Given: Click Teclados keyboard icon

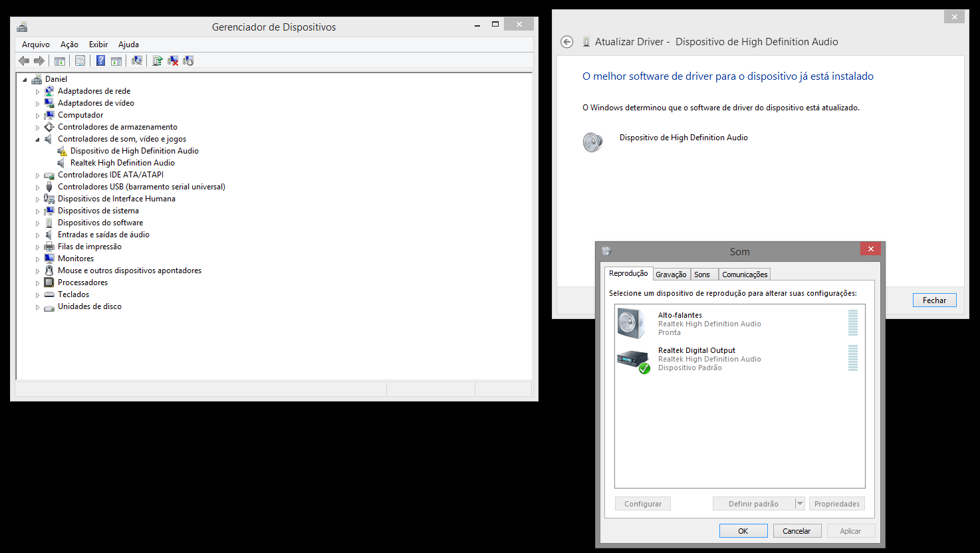Looking at the screenshot, I should click(49, 294).
